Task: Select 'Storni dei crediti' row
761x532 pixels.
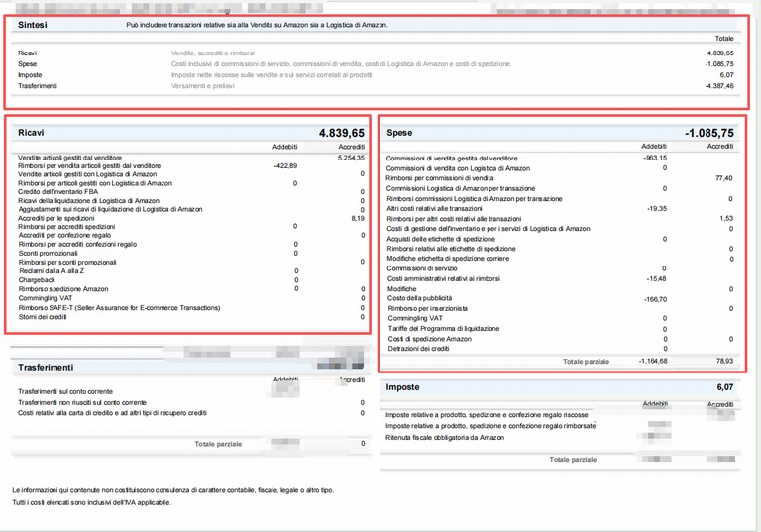Action: tap(191, 317)
